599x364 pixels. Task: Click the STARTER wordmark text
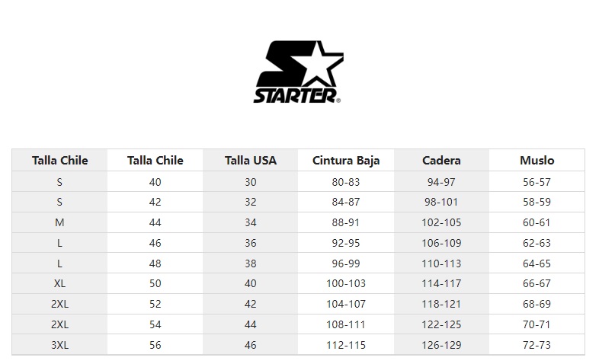click(x=296, y=96)
